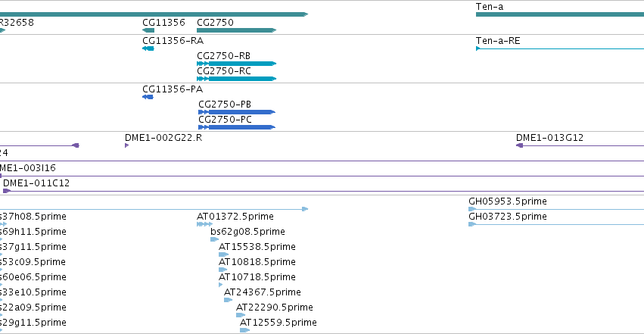Click the AT01372.5prime EST glyph

(204, 224)
